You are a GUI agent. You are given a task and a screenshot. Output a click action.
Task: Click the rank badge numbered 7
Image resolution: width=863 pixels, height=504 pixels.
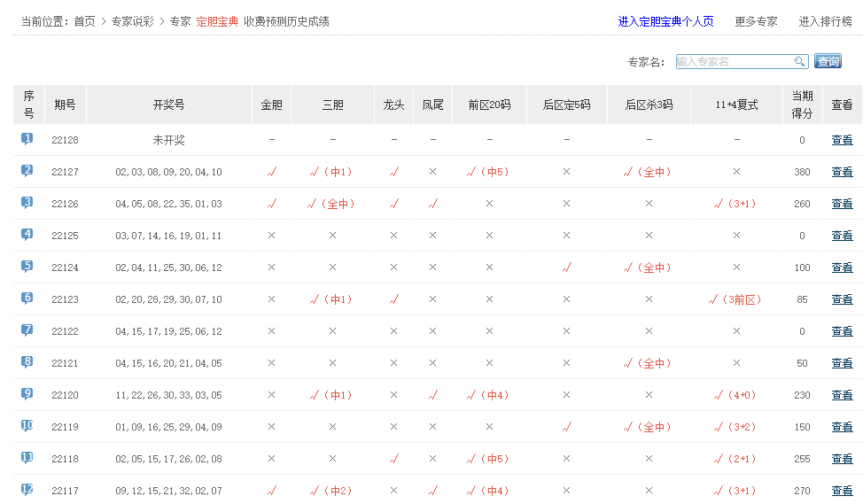tap(27, 330)
